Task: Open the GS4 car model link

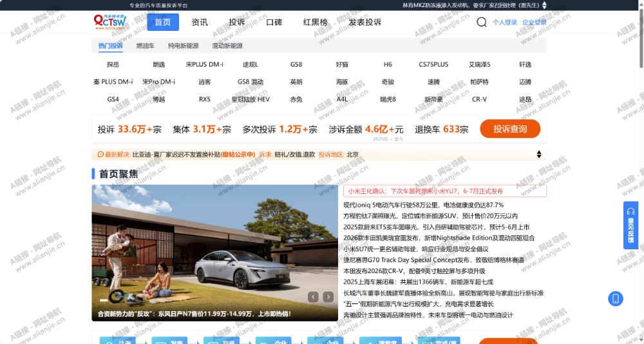Action: [x=113, y=99]
